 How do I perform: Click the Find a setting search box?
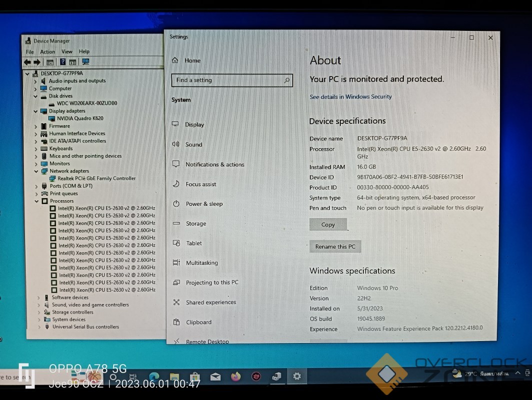pyautogui.click(x=232, y=80)
